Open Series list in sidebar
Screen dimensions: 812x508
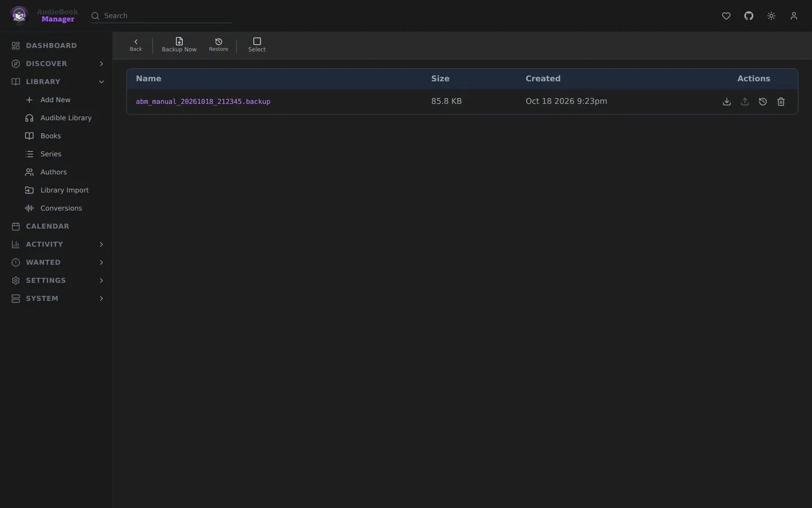[51, 154]
